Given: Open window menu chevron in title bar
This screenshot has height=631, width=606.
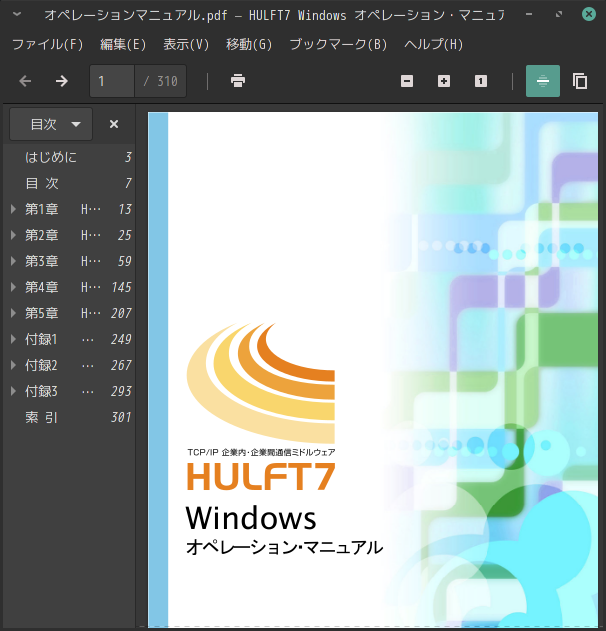Looking at the screenshot, I should (x=17, y=14).
